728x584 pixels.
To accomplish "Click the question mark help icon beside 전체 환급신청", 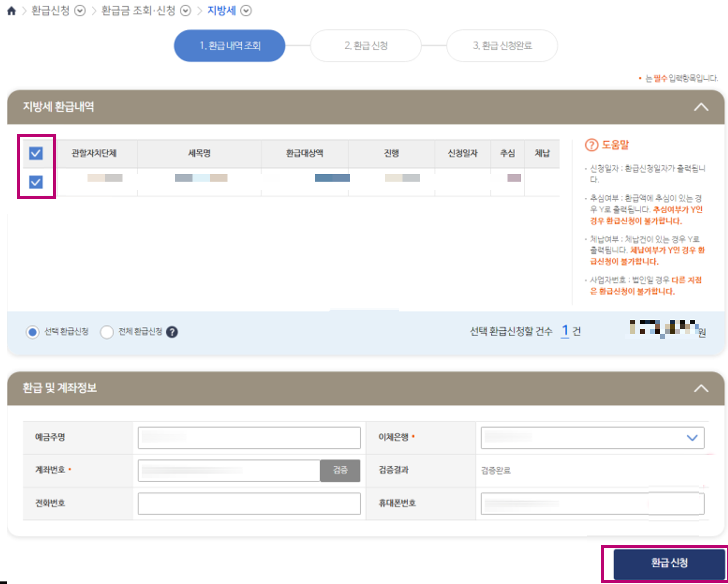I will click(172, 332).
